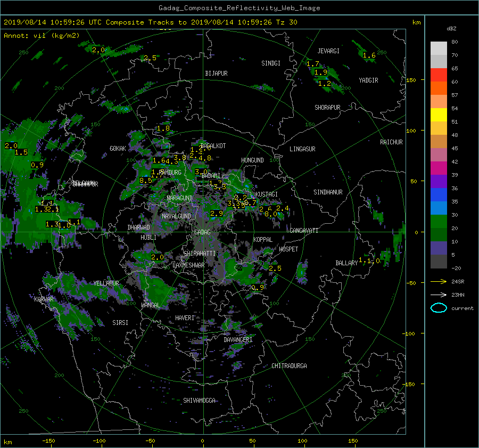
Task: Click the dBZ legend heading
Action: (451, 28)
